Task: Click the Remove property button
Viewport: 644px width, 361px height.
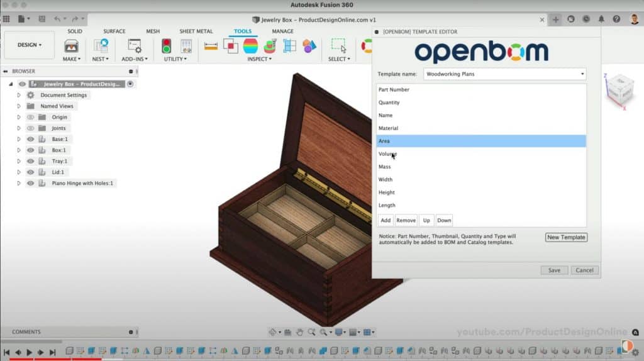Action: coord(406,221)
